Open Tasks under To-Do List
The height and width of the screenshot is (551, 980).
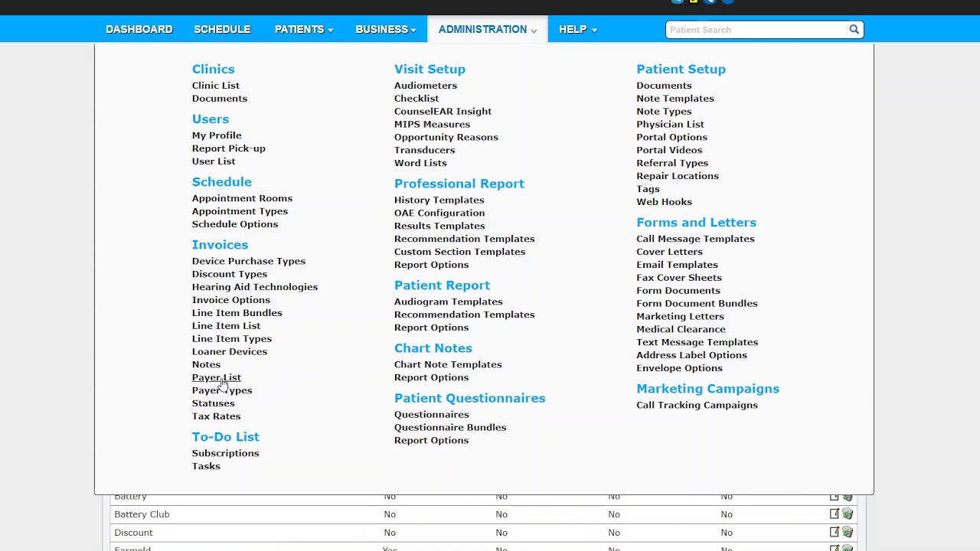coord(206,467)
